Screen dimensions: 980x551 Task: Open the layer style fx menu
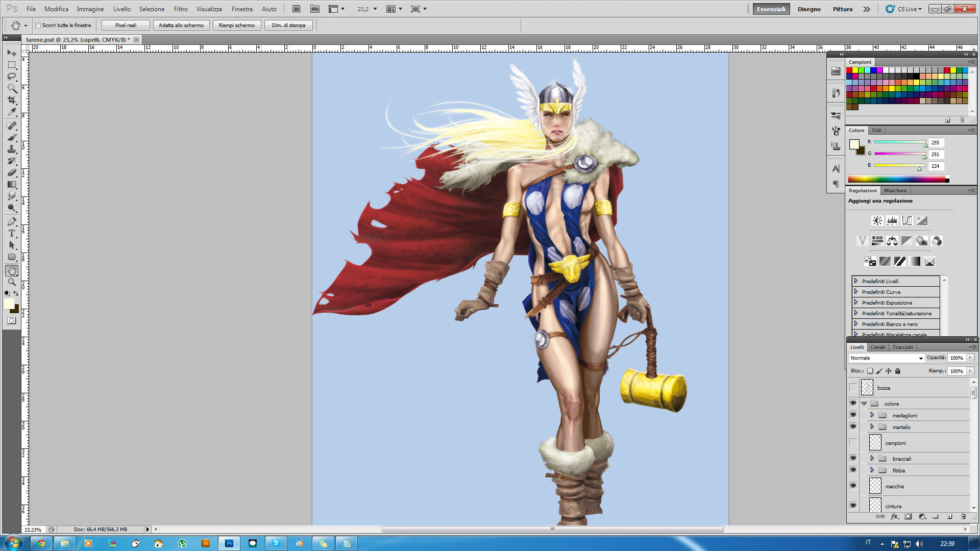tap(894, 516)
